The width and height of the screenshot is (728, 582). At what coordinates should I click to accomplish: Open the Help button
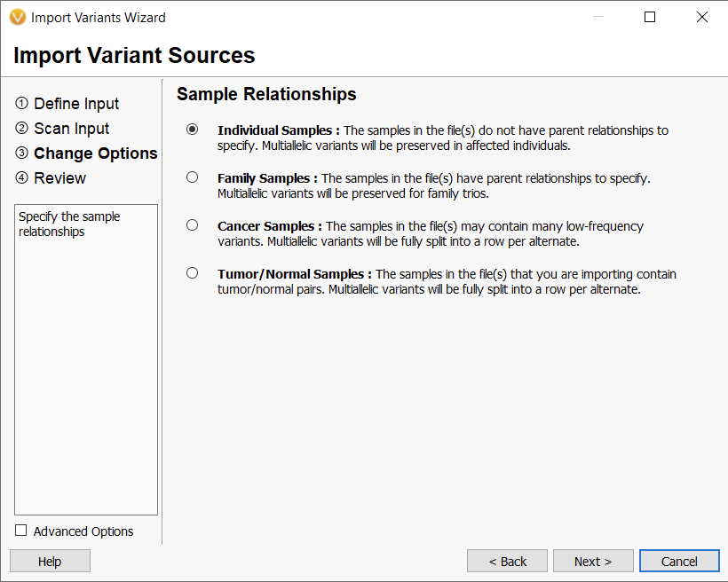50,561
